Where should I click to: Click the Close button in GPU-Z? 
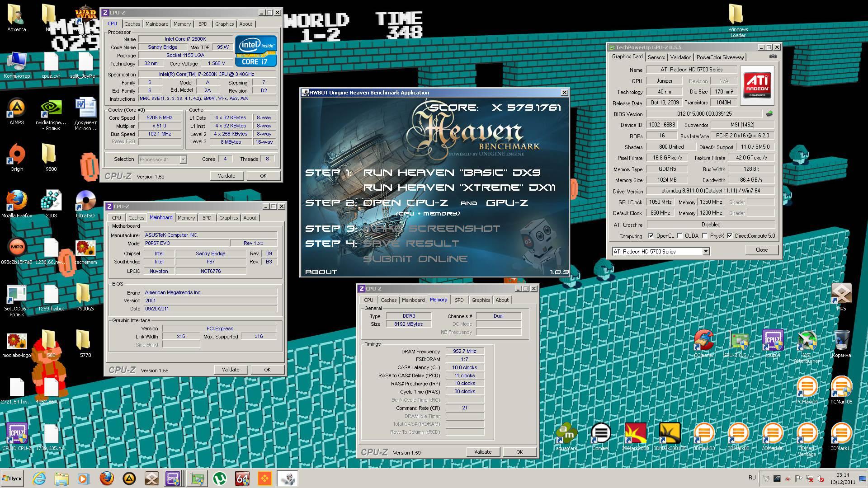click(762, 250)
